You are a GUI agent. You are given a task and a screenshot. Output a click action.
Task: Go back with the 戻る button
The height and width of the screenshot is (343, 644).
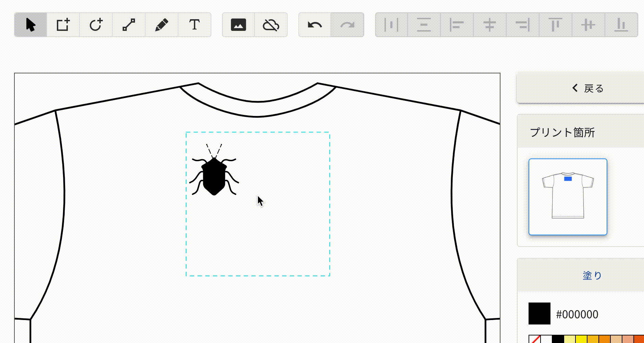[588, 88]
